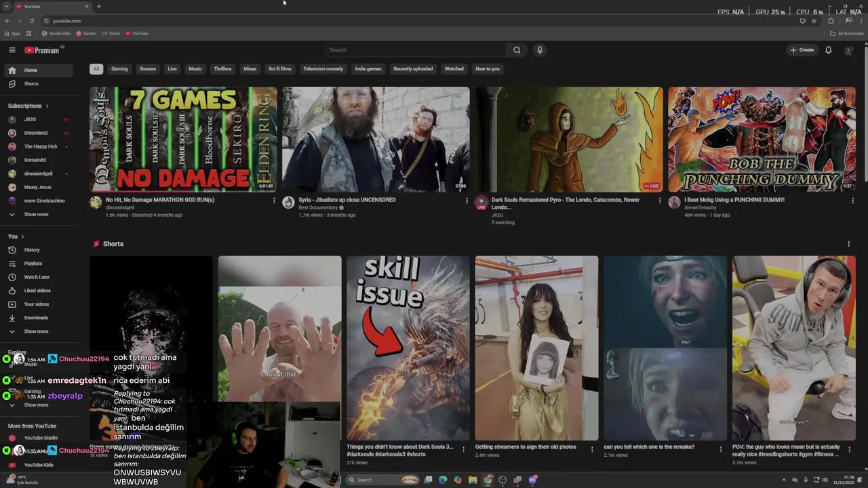The height and width of the screenshot is (488, 868).
Task: Select the Bosses filter chip
Action: point(148,68)
